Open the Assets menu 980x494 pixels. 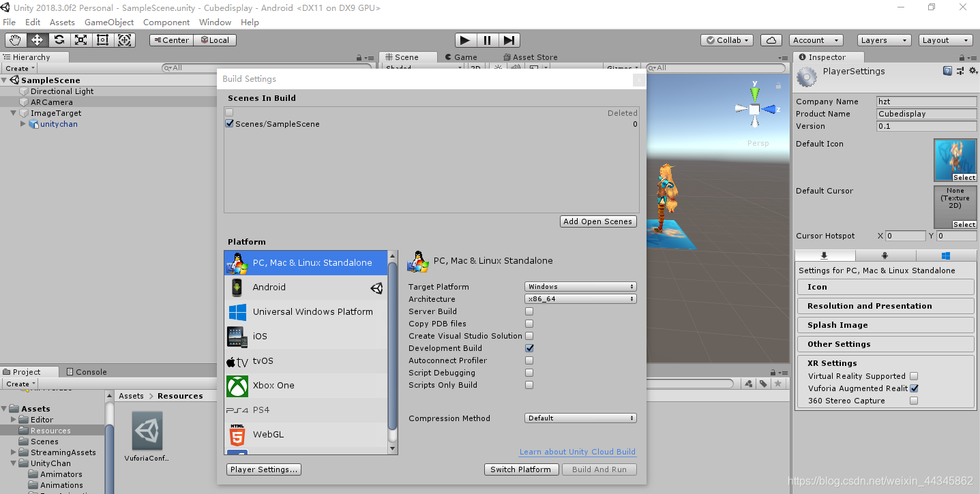coord(62,22)
